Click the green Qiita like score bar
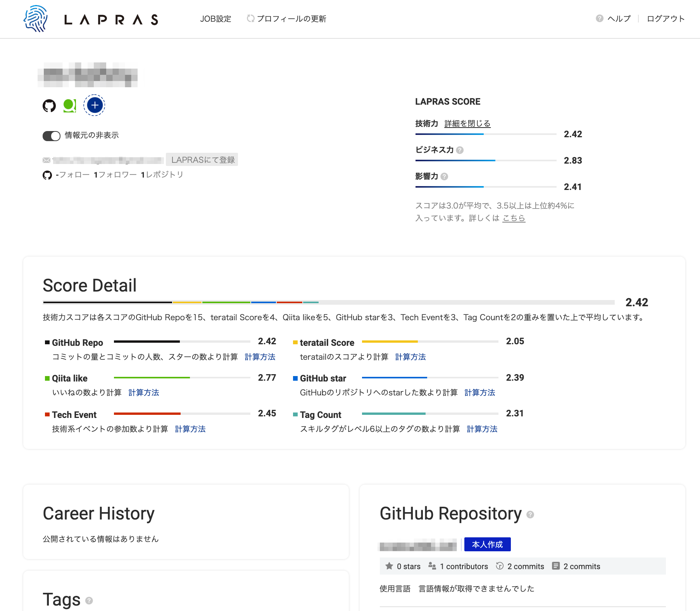Image resolution: width=700 pixels, height=611 pixels. tap(182, 378)
